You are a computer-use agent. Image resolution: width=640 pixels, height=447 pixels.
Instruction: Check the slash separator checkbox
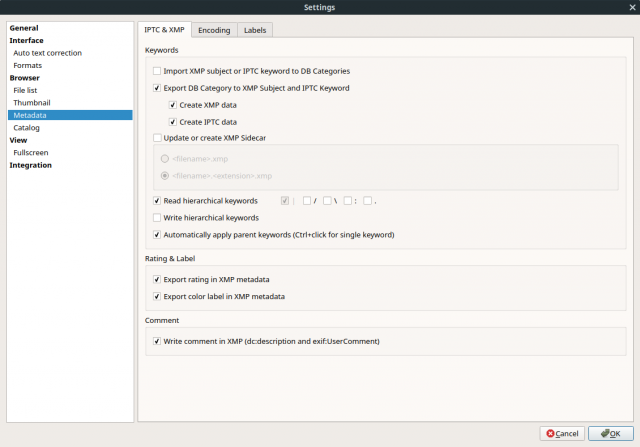point(307,201)
